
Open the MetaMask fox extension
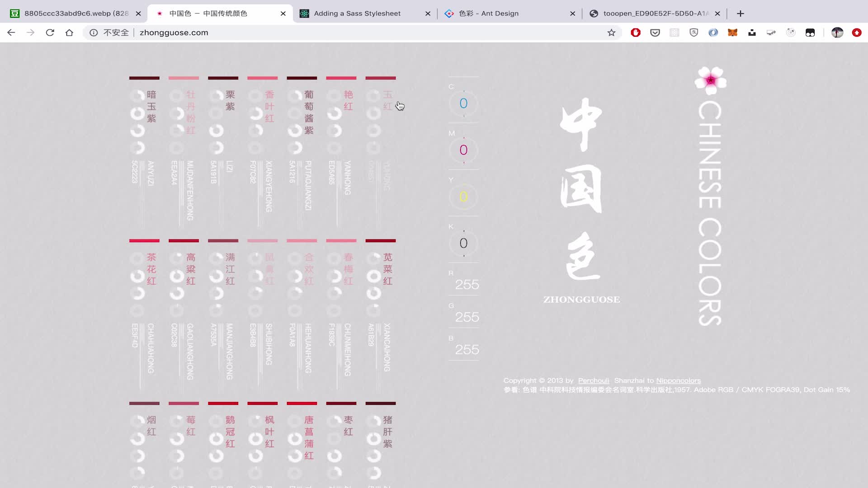click(x=732, y=33)
